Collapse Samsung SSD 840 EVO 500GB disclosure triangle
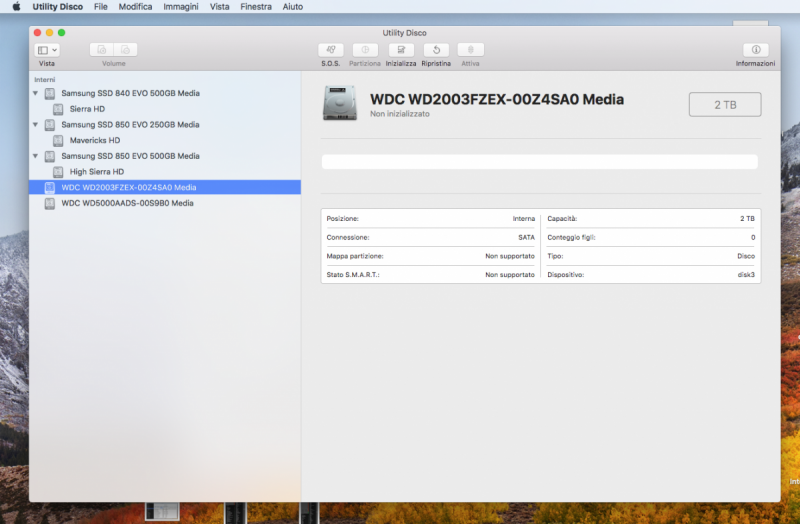The width and height of the screenshot is (800, 524). point(35,93)
